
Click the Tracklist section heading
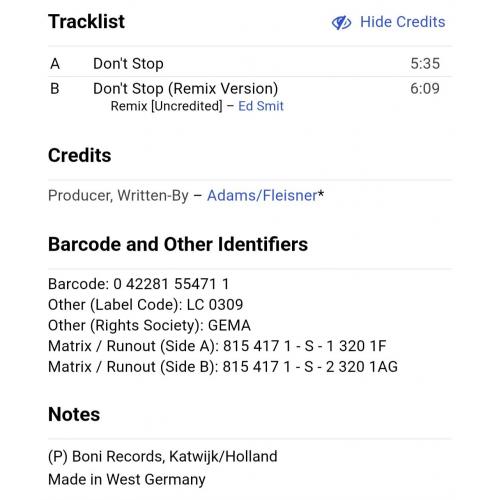point(86,22)
